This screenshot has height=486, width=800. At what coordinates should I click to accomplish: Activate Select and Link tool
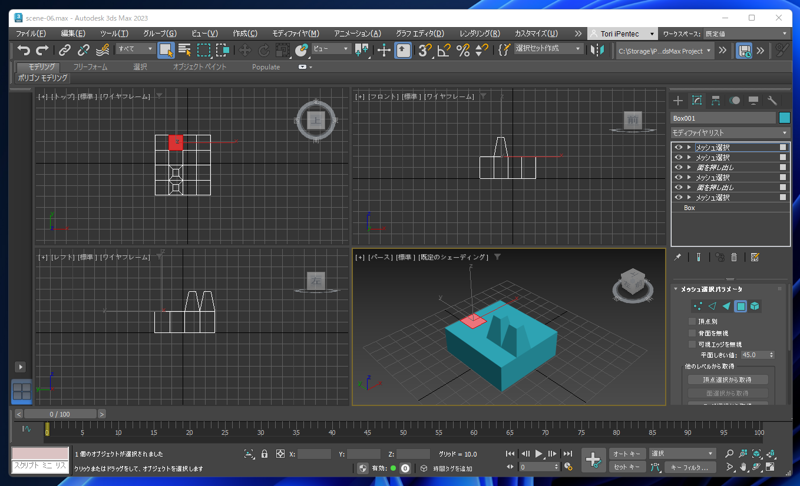coord(65,50)
